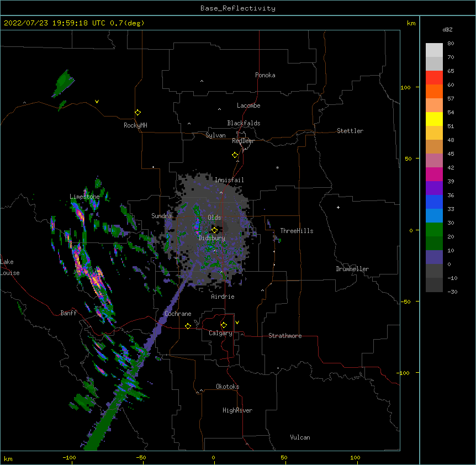Click the yellow diamond marker east of Cochrane
The height and width of the screenshot is (465, 476).
(188, 326)
